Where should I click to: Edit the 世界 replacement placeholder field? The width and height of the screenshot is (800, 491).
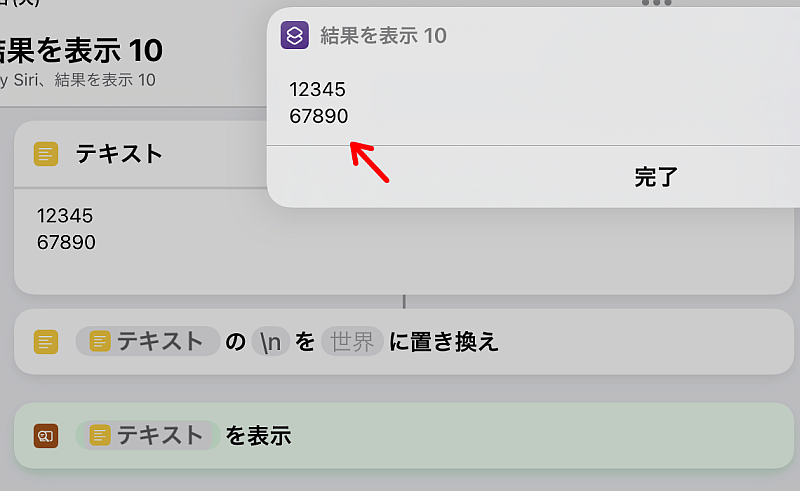tap(352, 341)
